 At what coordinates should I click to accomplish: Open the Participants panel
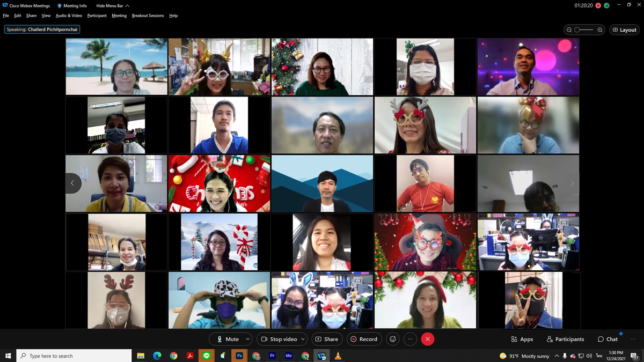point(565,339)
